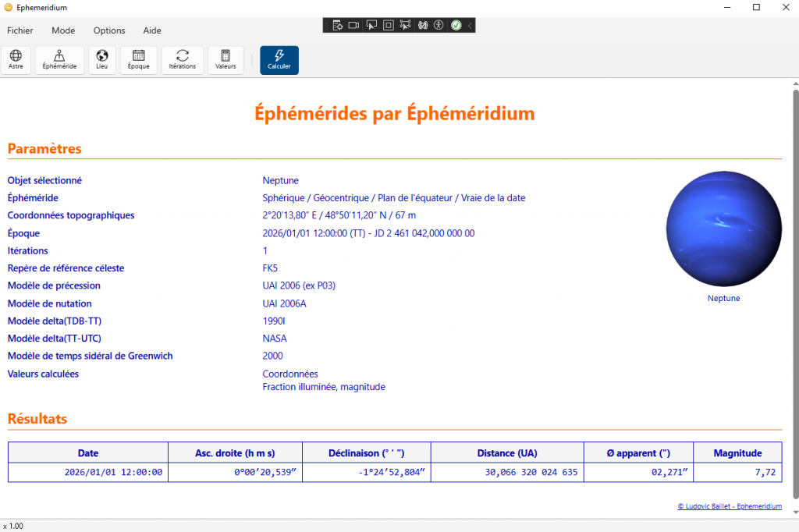
Task: Open the Aide menu
Action: pos(151,30)
